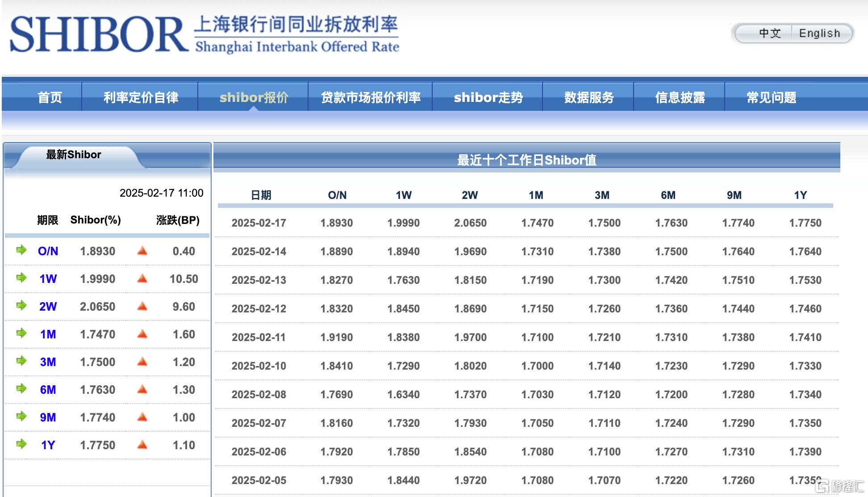Image resolution: width=868 pixels, height=497 pixels.
Task: Click the 1.7000 1M value on 2025-02-10
Action: (x=538, y=366)
